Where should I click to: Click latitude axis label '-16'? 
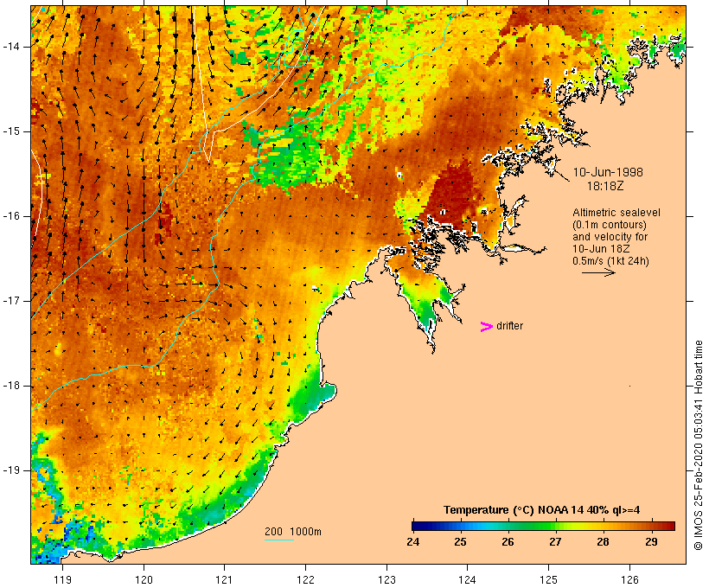coord(10,216)
